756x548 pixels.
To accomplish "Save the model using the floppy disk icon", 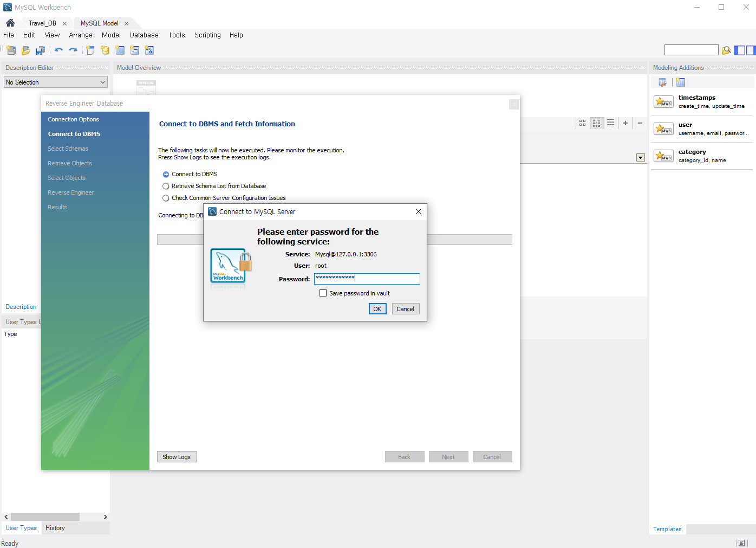I will [x=40, y=50].
